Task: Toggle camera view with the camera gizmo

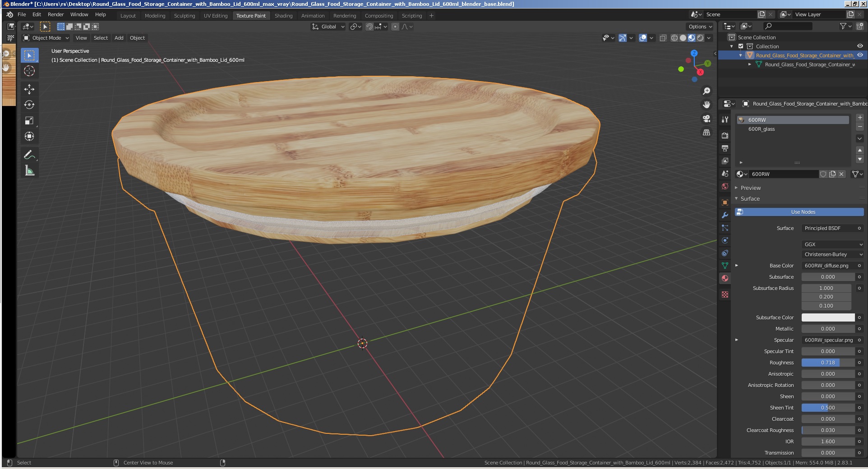Action: pos(706,119)
